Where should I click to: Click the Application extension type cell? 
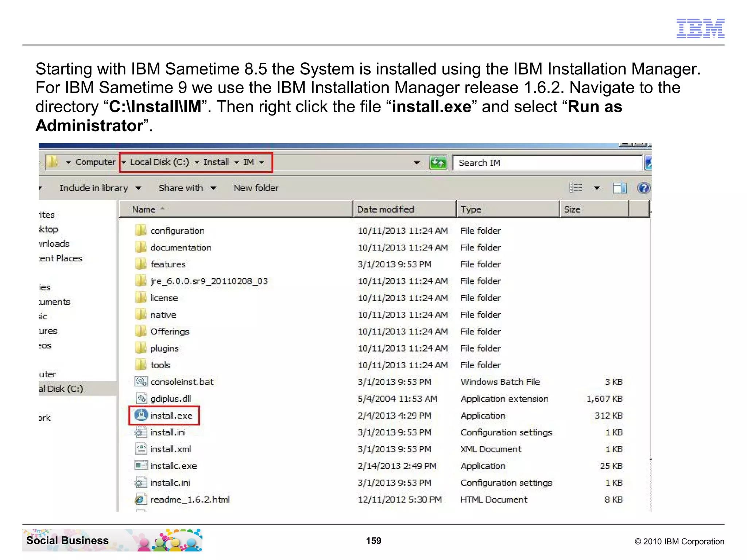[x=504, y=398]
